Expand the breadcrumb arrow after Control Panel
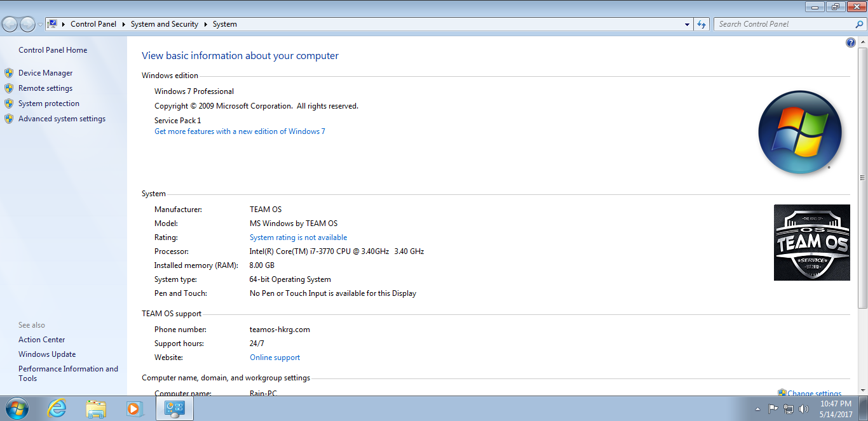 (x=123, y=24)
